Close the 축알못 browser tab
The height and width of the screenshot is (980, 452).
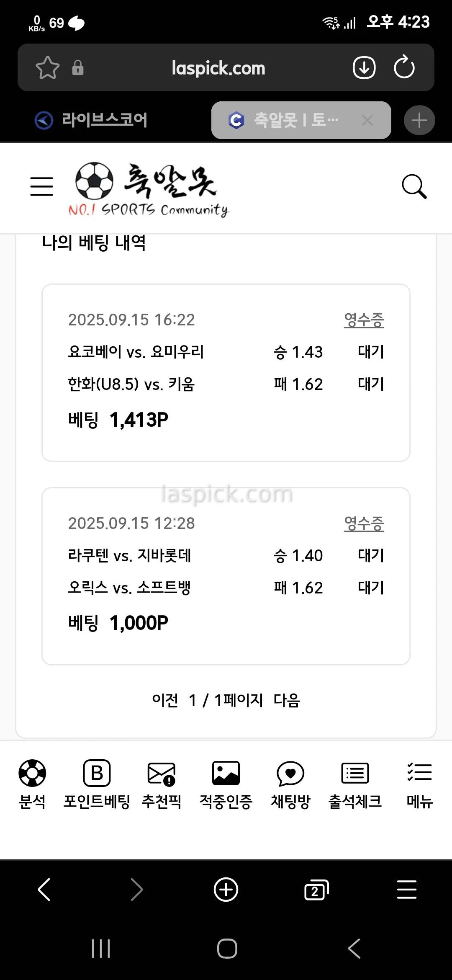(x=367, y=121)
